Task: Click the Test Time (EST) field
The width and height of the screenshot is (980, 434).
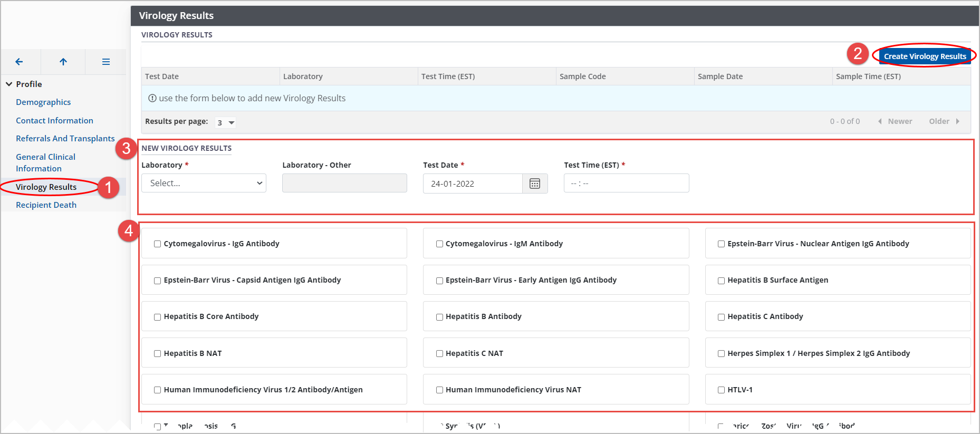Action: [626, 184]
